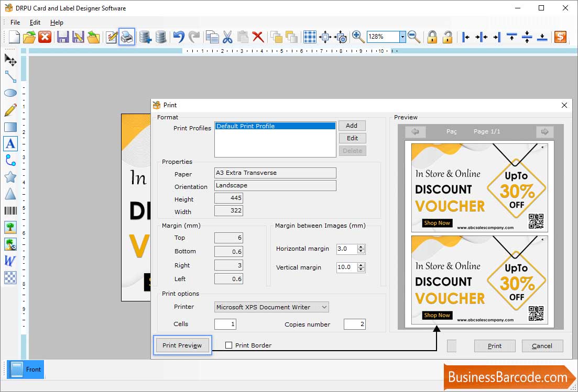
Task: Go to next preview page arrow
Action: click(544, 131)
